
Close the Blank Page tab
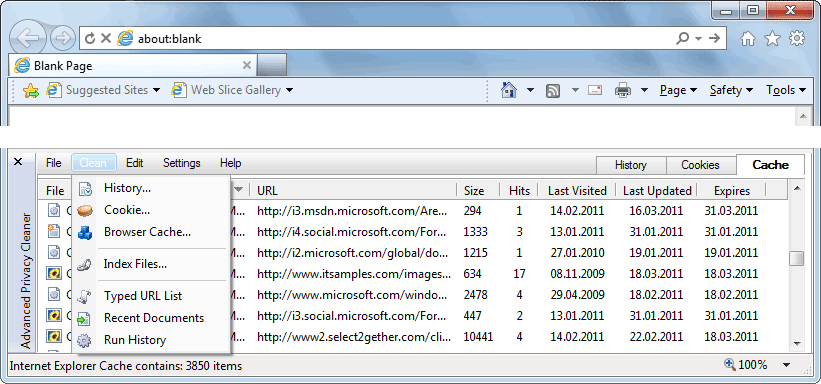point(247,65)
